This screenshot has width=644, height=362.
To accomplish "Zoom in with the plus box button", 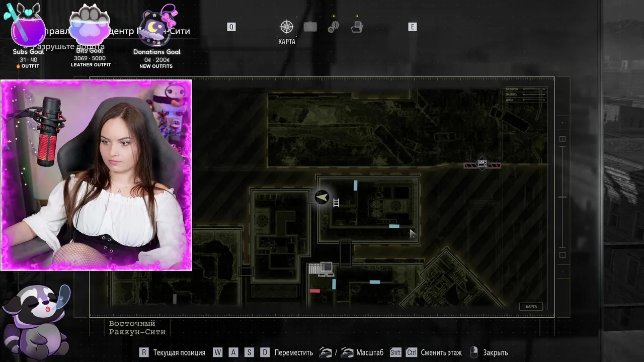I will point(562,139).
